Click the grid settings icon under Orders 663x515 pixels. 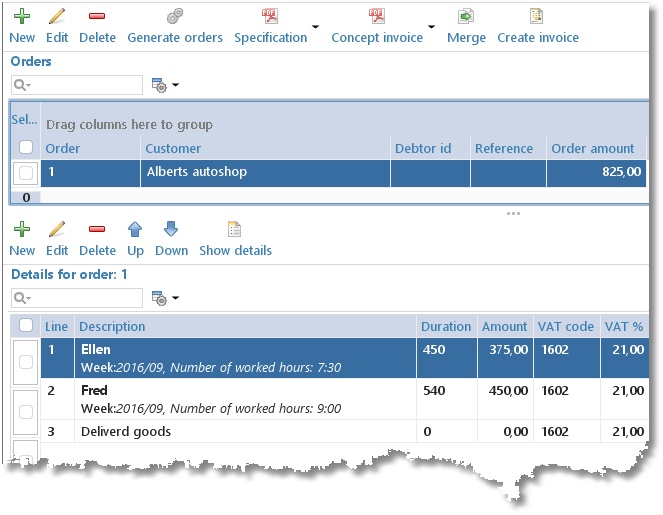point(159,85)
